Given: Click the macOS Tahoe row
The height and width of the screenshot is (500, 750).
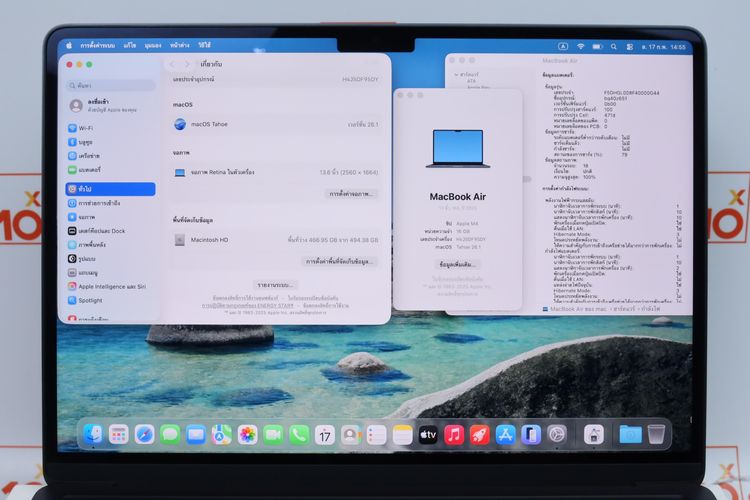Looking at the screenshot, I should [276, 124].
